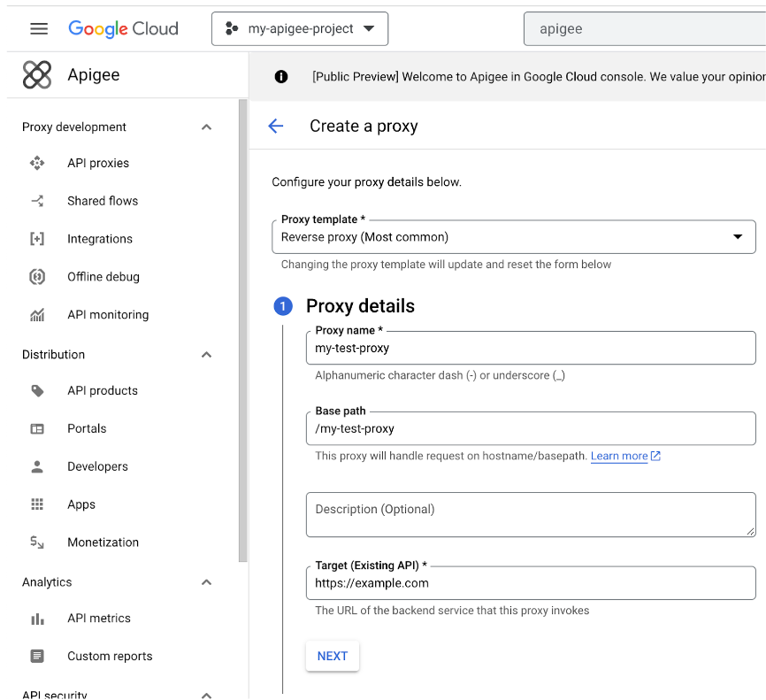The height and width of the screenshot is (700, 766).
Task: Click the API metrics bar chart icon
Action: point(36,618)
